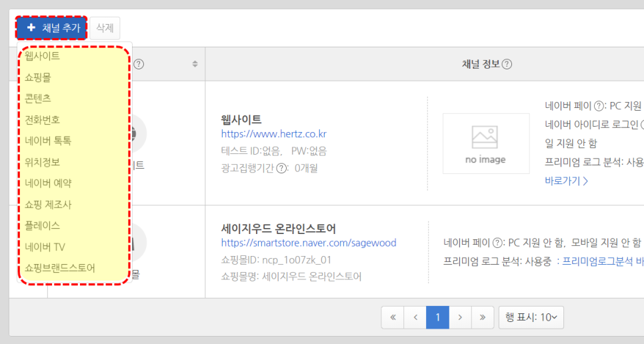Click the 프리미엄로그분석 link
The image size is (644, 344).
click(x=603, y=261)
